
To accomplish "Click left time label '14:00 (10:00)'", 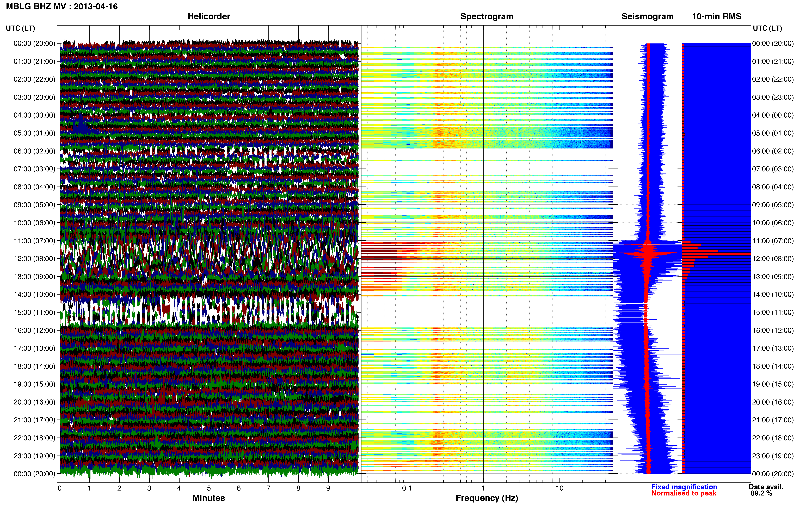I will coord(34,294).
